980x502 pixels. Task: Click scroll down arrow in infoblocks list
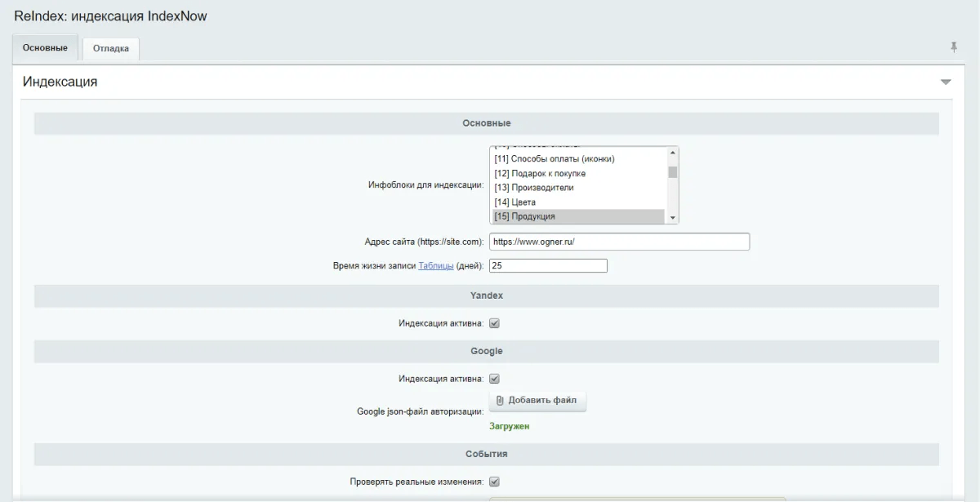click(673, 218)
